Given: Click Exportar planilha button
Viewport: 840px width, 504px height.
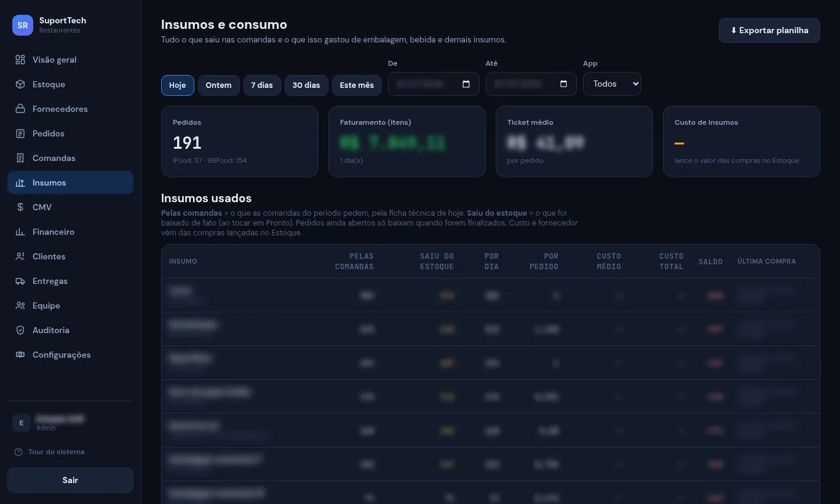Looking at the screenshot, I should (x=769, y=30).
